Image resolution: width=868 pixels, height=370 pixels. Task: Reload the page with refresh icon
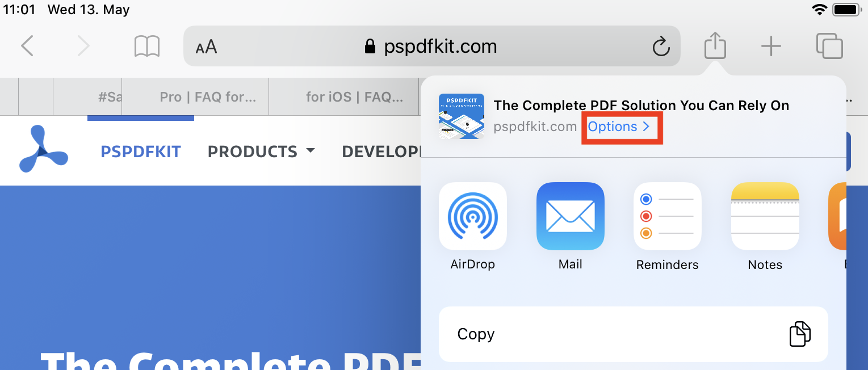click(661, 47)
